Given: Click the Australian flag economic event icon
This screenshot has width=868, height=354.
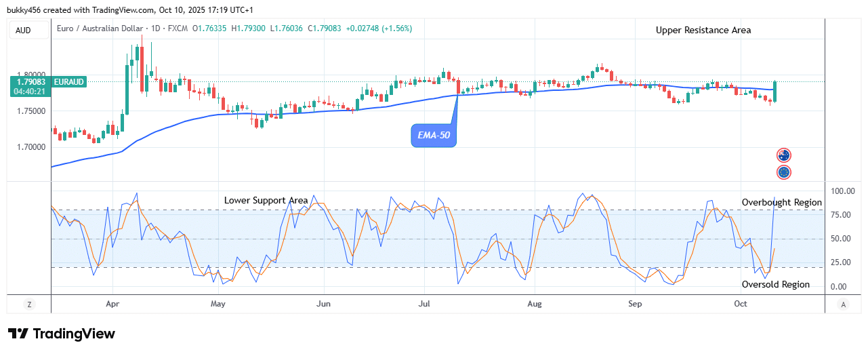Looking at the screenshot, I should click(x=784, y=155).
